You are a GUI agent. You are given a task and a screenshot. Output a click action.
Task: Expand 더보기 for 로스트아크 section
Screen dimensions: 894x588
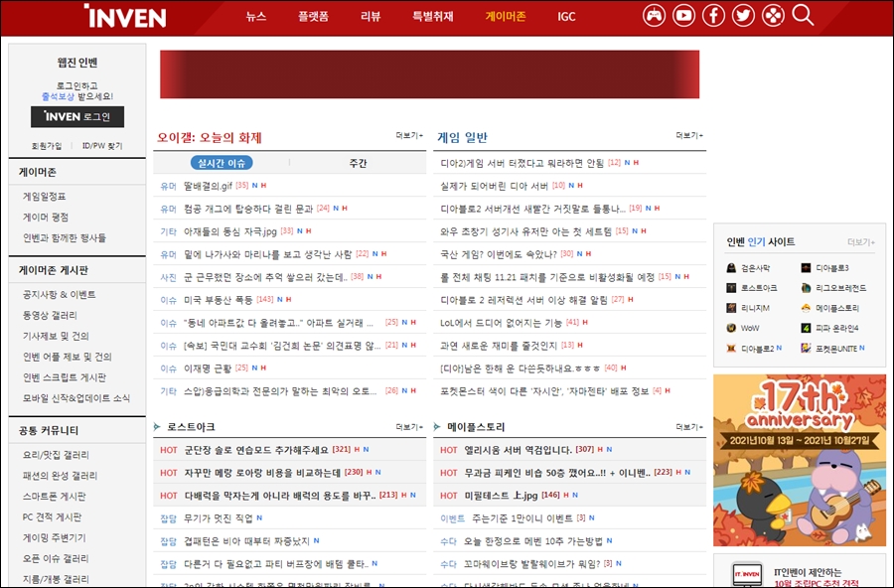(x=409, y=427)
